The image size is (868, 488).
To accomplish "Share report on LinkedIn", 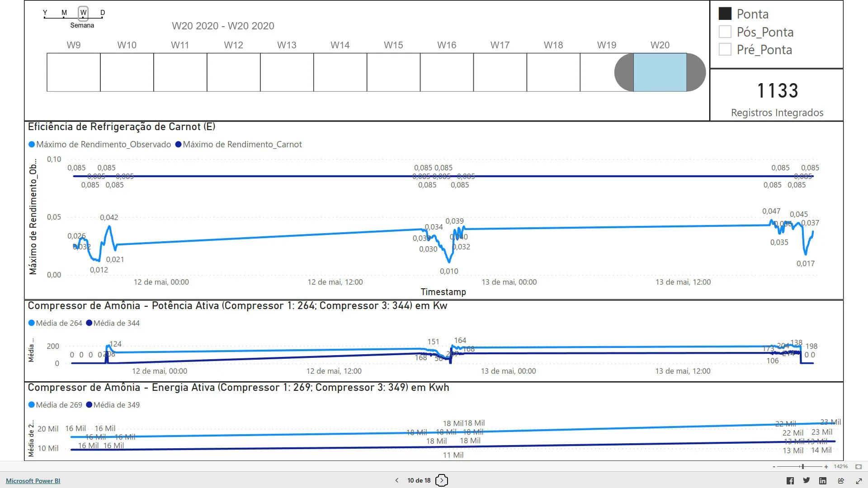I will (823, 481).
